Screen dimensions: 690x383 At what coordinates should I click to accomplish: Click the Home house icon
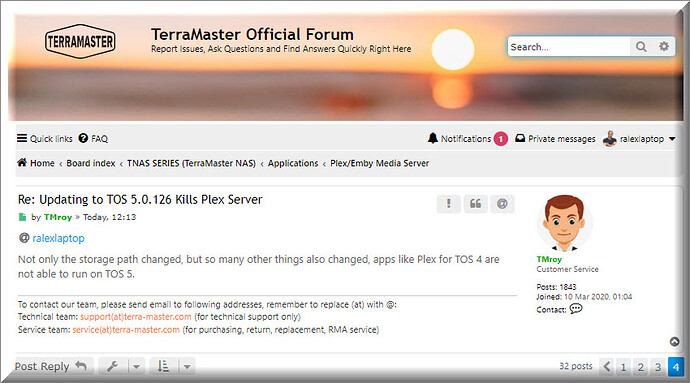pos(22,162)
